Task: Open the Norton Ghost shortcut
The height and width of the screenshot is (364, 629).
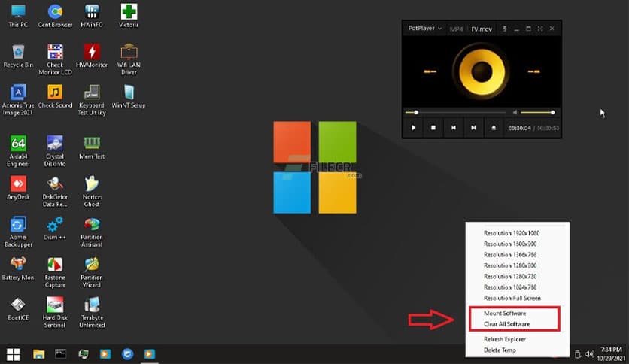Action: pyautogui.click(x=92, y=184)
